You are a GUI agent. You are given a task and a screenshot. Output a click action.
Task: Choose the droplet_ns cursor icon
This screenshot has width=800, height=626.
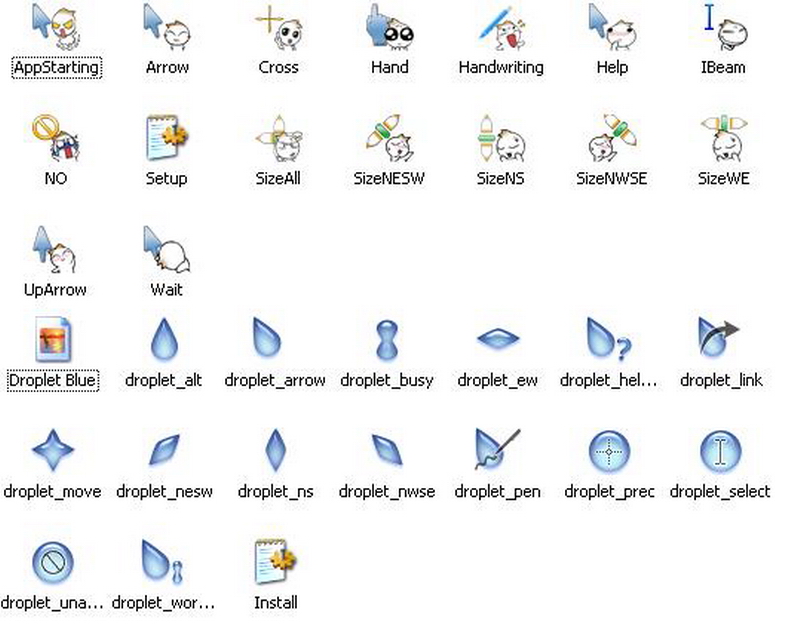tap(276, 450)
